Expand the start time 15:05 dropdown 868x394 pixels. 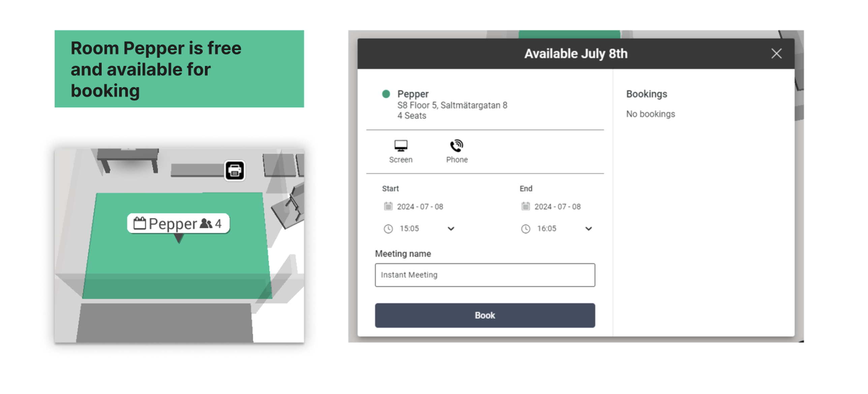[451, 229]
